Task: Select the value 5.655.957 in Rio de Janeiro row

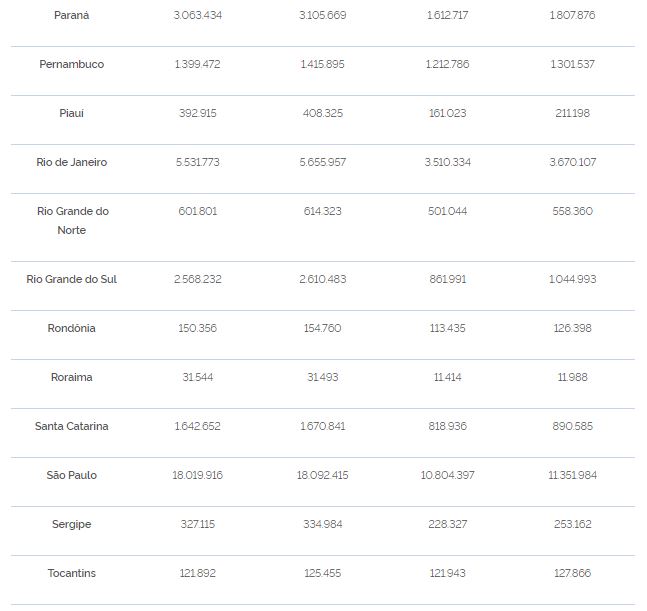Action: [x=323, y=162]
